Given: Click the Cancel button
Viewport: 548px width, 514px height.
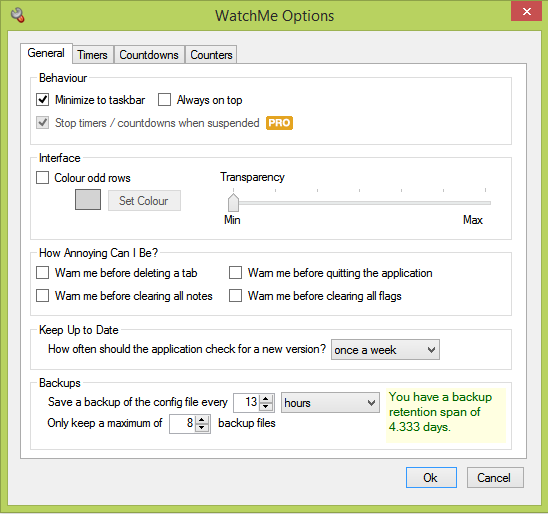Looking at the screenshot, I should [x=495, y=477].
